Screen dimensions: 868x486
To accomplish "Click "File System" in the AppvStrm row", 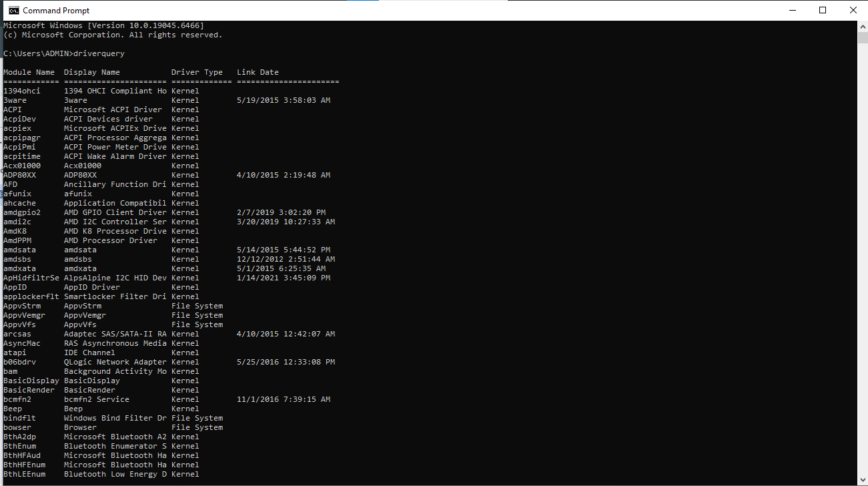I will tap(197, 306).
